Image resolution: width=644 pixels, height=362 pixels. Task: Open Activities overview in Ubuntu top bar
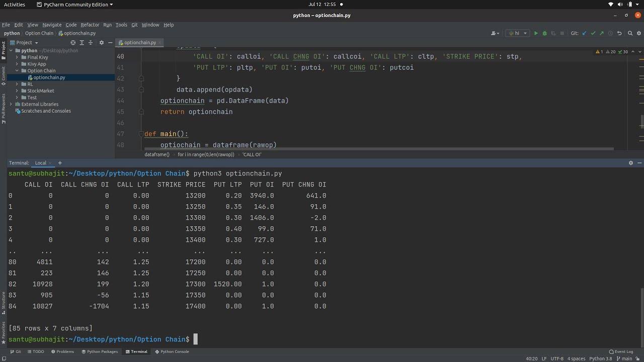15,5
